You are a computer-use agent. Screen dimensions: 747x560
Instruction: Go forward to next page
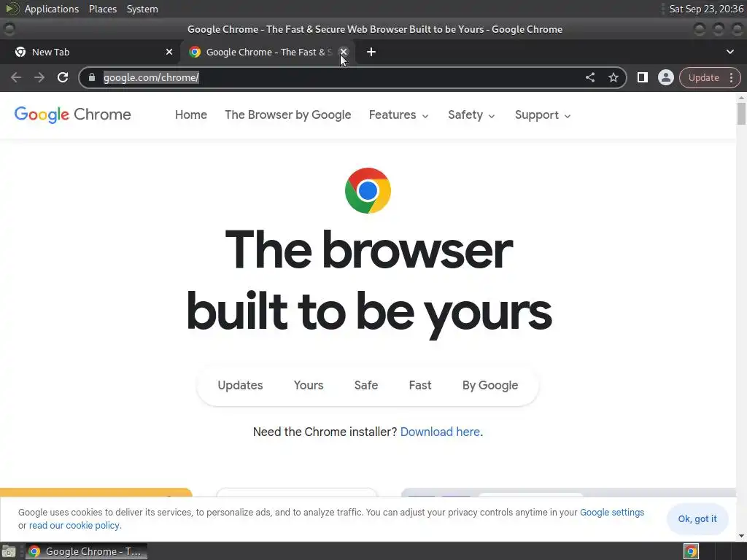[x=39, y=77]
